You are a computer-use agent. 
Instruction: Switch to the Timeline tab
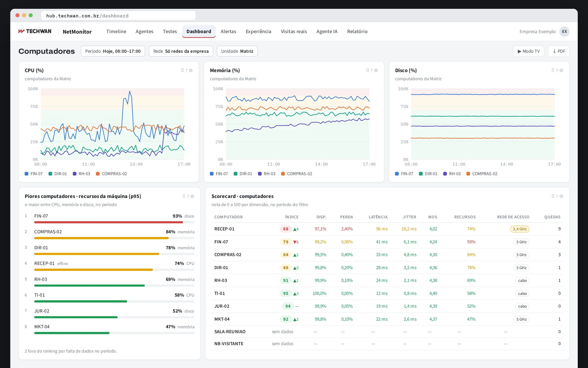coord(116,31)
